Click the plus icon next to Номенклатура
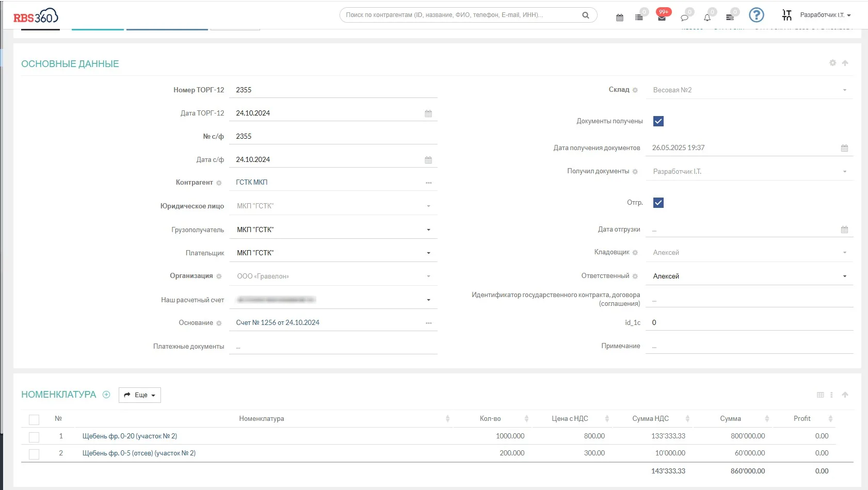The height and width of the screenshot is (490, 868). 106,395
